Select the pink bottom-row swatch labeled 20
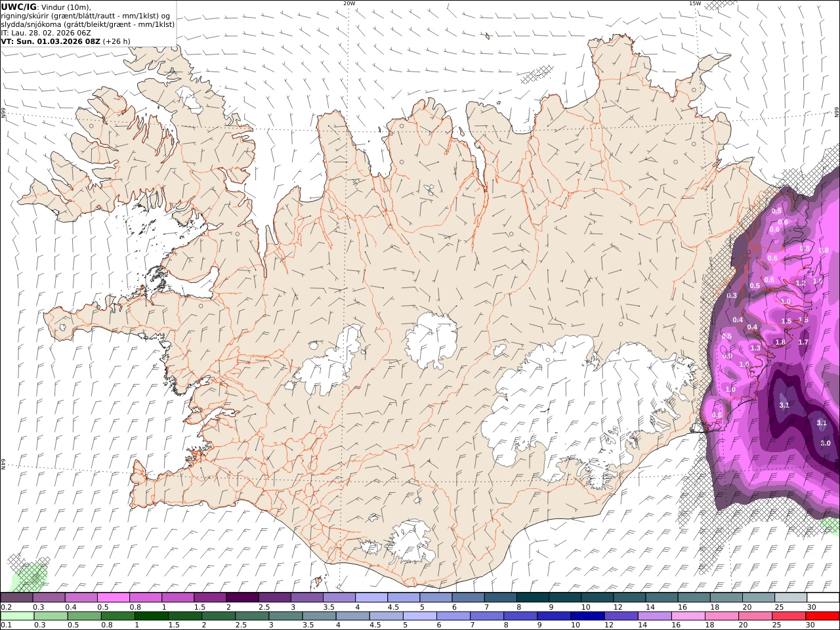 [755, 616]
